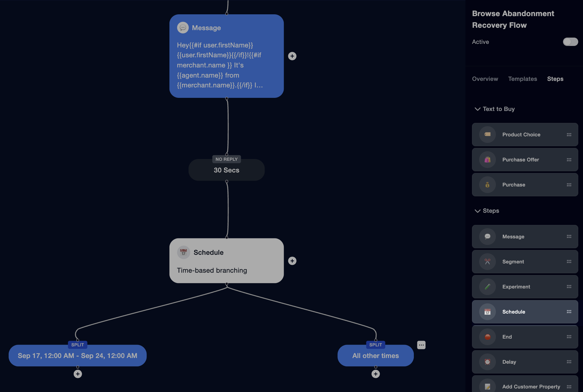The image size is (583, 392).
Task: Select the Sep 17 to Sep 24 split branch
Action: [78, 356]
